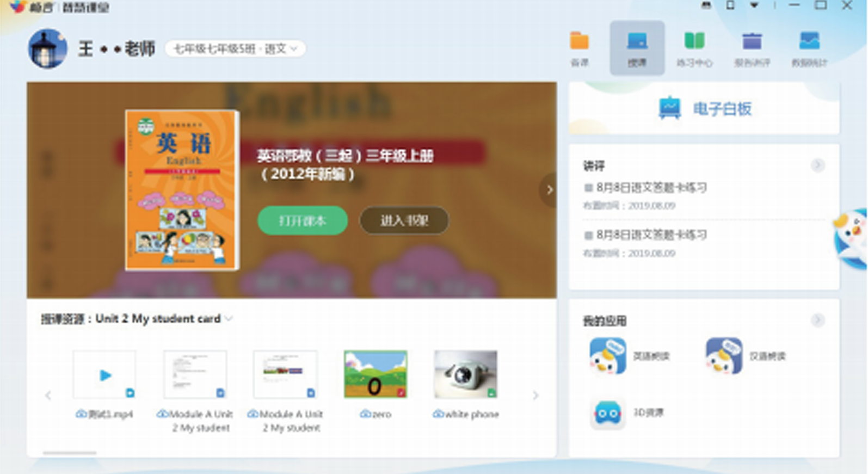The width and height of the screenshot is (868, 474).
Task: Close the application window
Action: (847, 5)
